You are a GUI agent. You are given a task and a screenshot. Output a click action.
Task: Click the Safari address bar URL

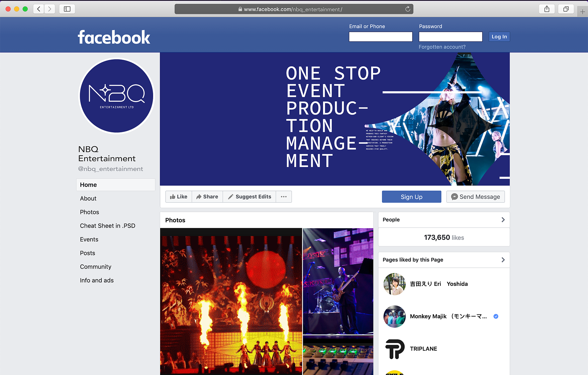(x=293, y=9)
